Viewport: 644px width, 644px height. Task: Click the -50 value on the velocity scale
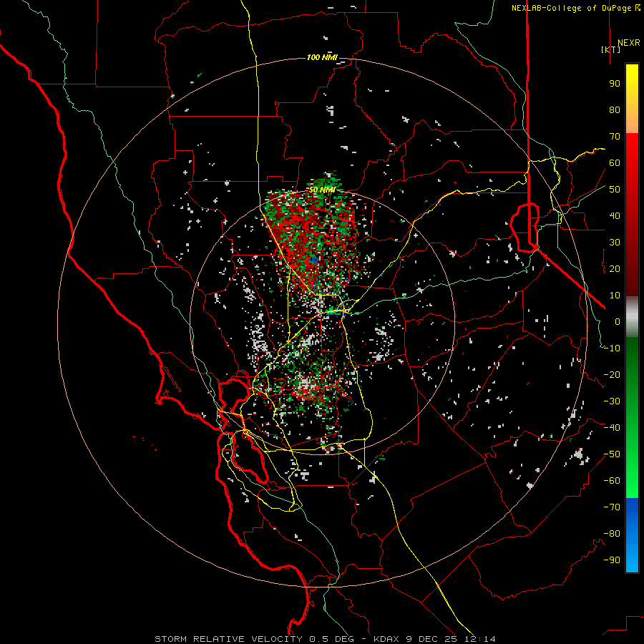(612, 454)
